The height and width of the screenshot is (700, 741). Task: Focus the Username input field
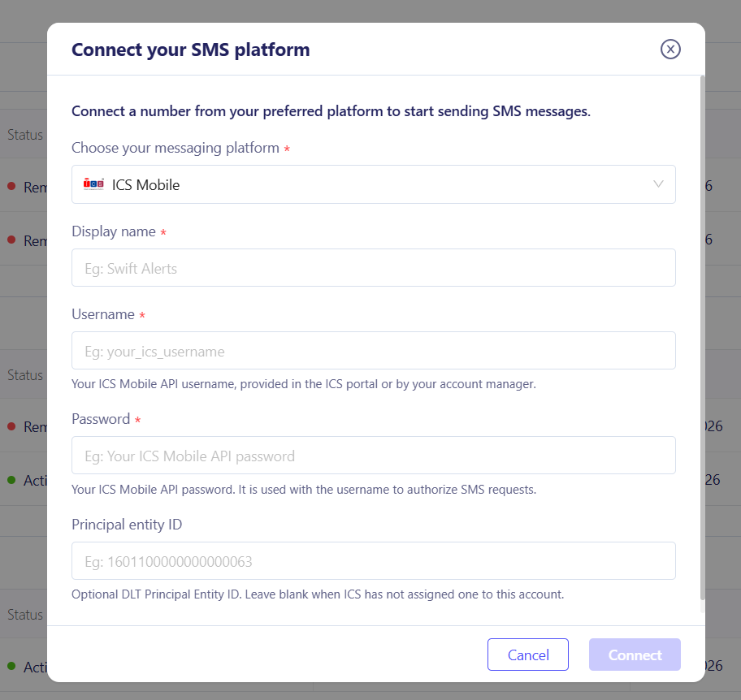point(373,351)
